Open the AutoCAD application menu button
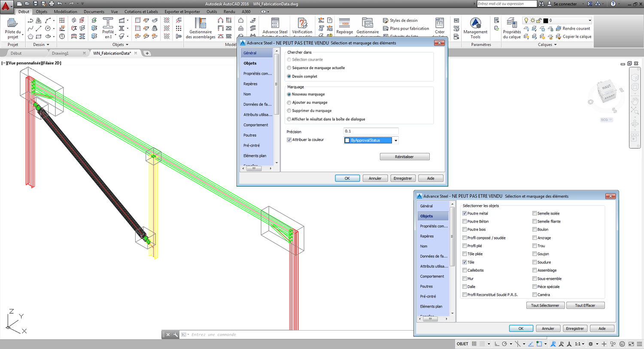Image resolution: width=644 pixels, height=349 pixels. [7, 6]
